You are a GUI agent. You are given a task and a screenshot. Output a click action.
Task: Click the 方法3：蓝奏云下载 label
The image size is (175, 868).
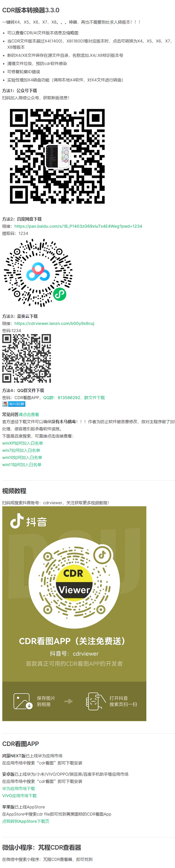20,316
